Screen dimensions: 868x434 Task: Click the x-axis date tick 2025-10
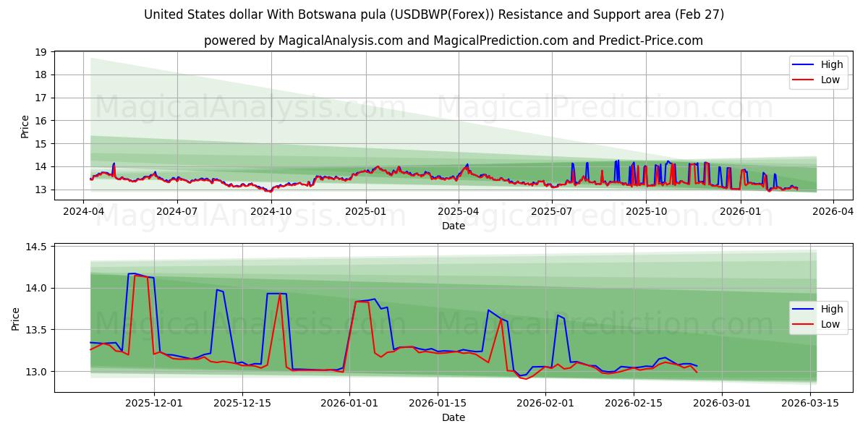646,211
